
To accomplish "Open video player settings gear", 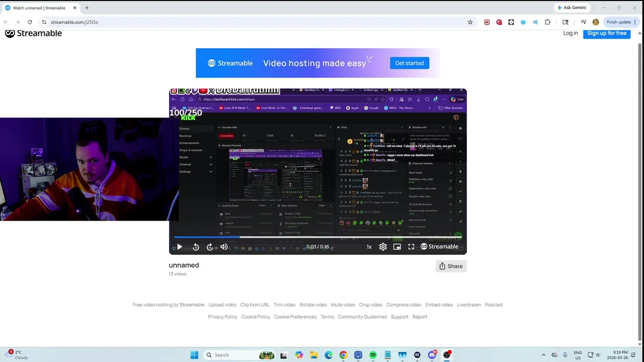I will 383,247.
